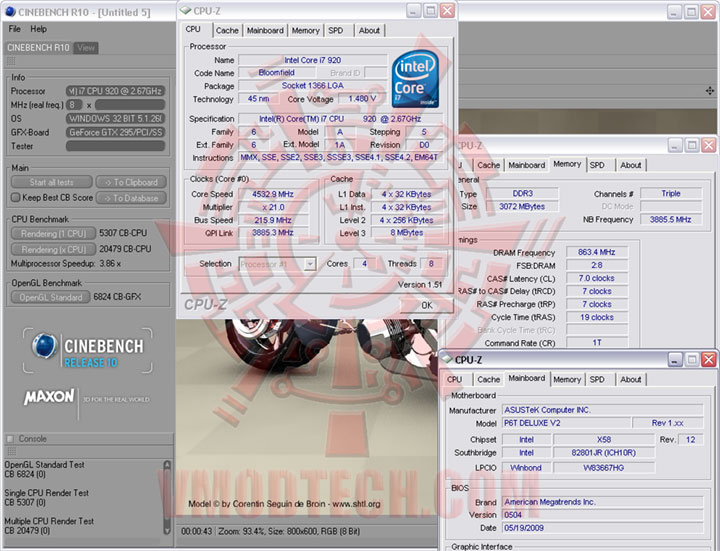Screen dimensions: 720x551
Task: Click the GeForce GTX 295 GFX-Board field
Action: coord(115,132)
